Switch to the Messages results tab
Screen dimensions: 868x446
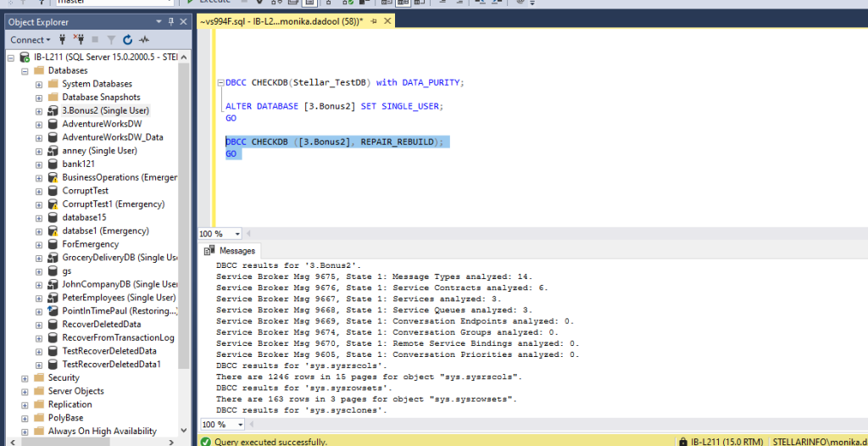click(231, 250)
